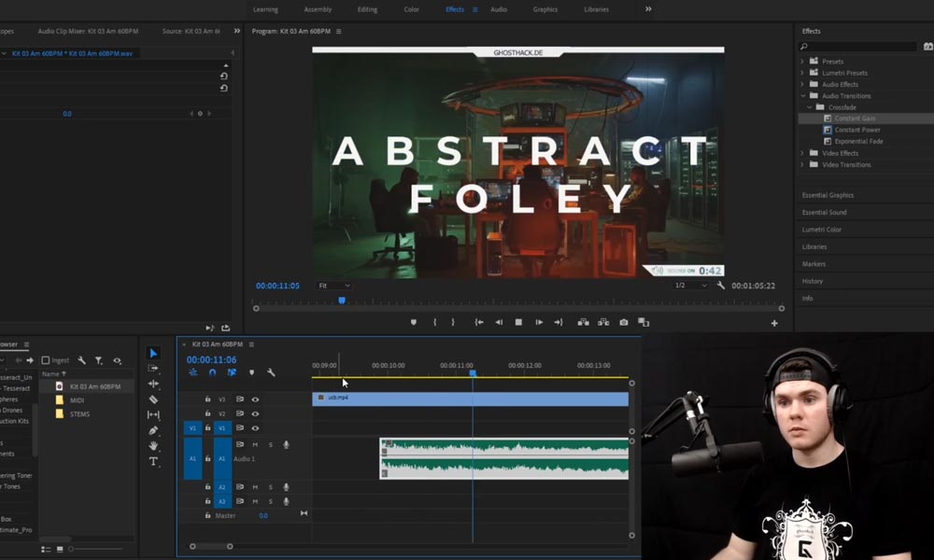Click the filter funnel icon in browser
The width and height of the screenshot is (934, 560).
(x=99, y=360)
